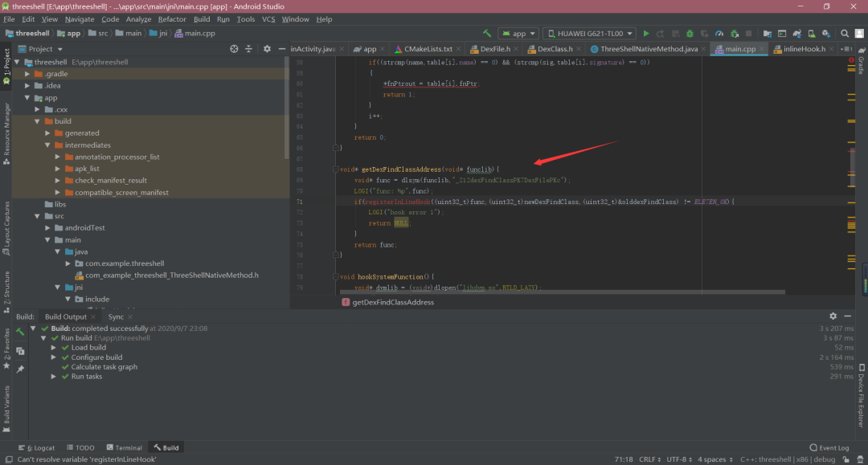Click line 78 fold toggle in gutter
The width and height of the screenshot is (868, 465).
pos(335,276)
